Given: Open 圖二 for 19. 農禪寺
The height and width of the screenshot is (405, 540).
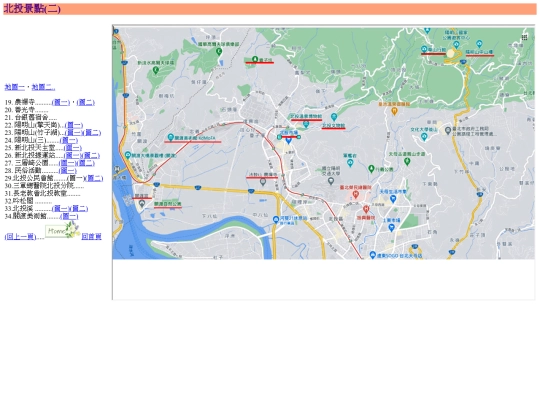Looking at the screenshot, I should click(x=86, y=102).
